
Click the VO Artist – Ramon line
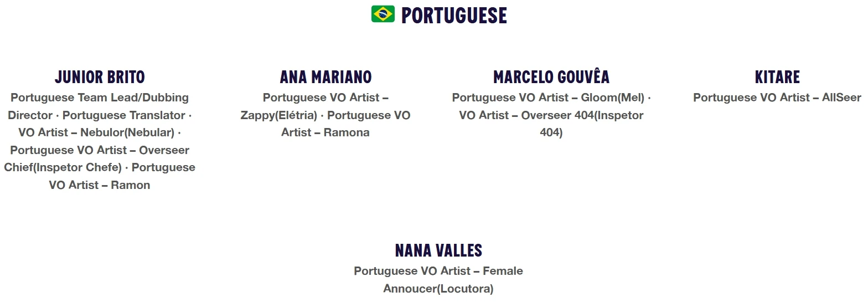(x=100, y=185)
